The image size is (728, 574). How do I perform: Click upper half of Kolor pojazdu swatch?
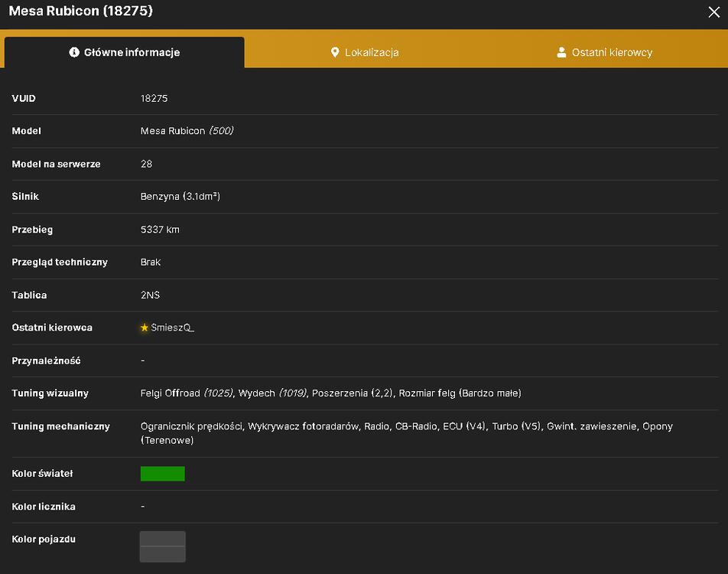click(162, 539)
